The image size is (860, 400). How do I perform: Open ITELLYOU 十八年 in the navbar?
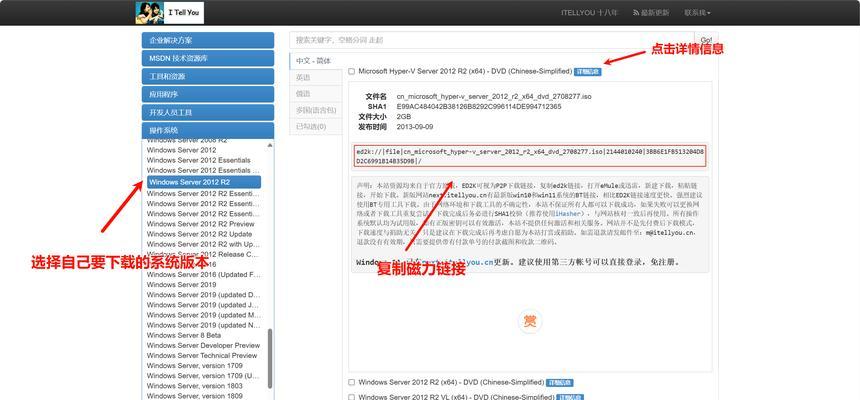point(589,13)
